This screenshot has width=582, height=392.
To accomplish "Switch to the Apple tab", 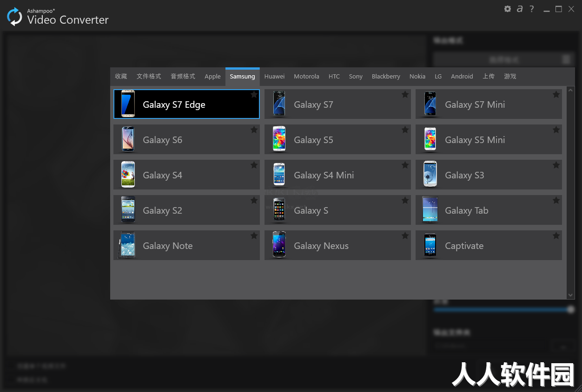I will tap(212, 77).
